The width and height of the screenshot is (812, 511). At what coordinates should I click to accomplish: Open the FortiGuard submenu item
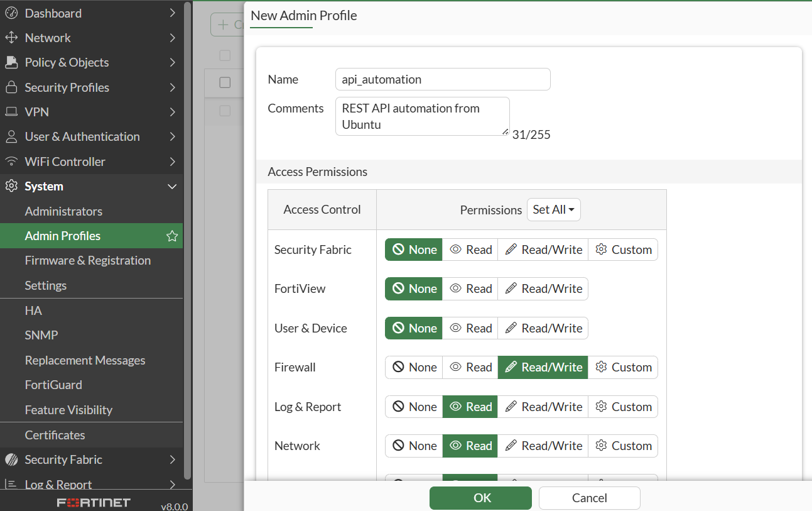click(92, 385)
